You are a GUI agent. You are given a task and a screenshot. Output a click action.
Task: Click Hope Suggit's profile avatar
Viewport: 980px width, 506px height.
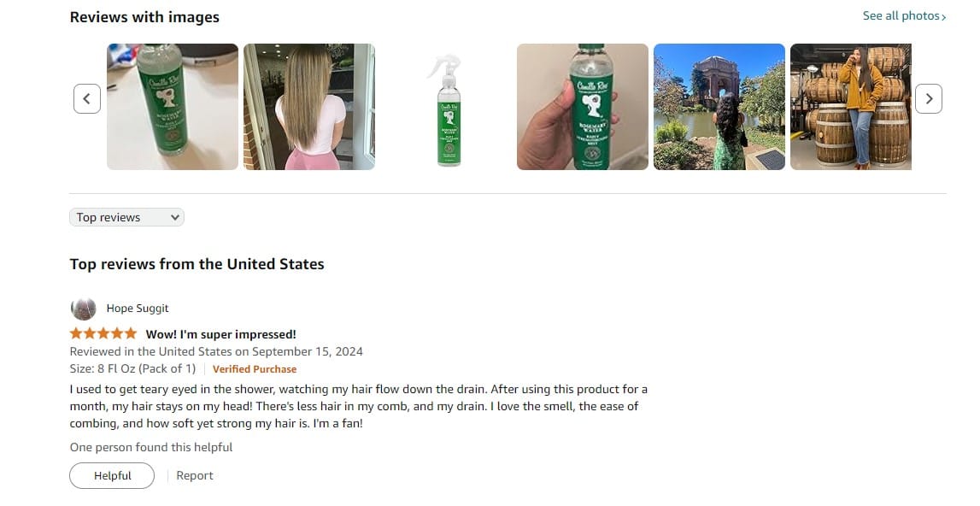(83, 309)
